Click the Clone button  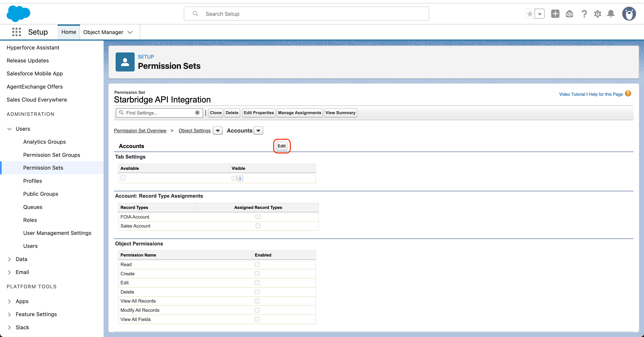pyautogui.click(x=215, y=113)
